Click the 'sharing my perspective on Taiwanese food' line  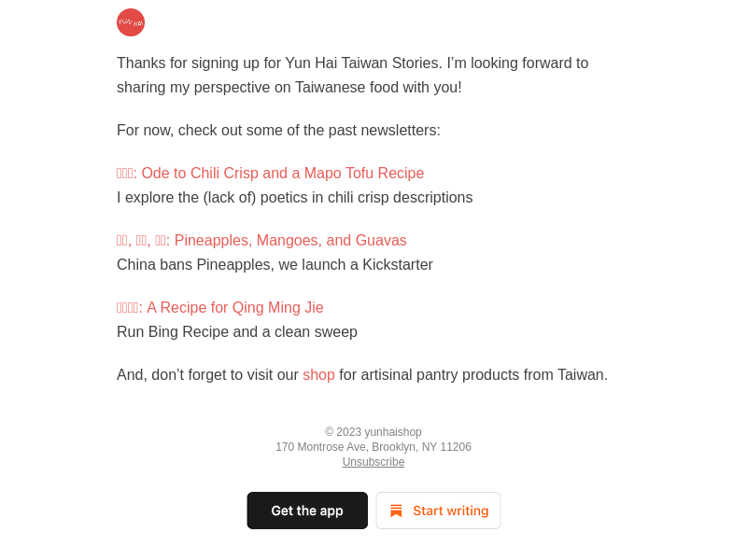point(289,88)
